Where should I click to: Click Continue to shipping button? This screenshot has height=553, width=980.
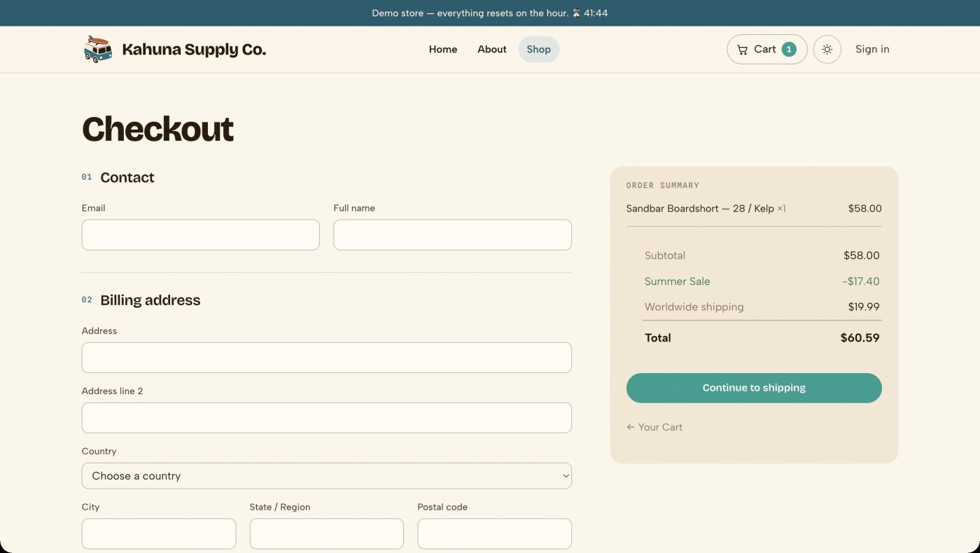tap(754, 388)
